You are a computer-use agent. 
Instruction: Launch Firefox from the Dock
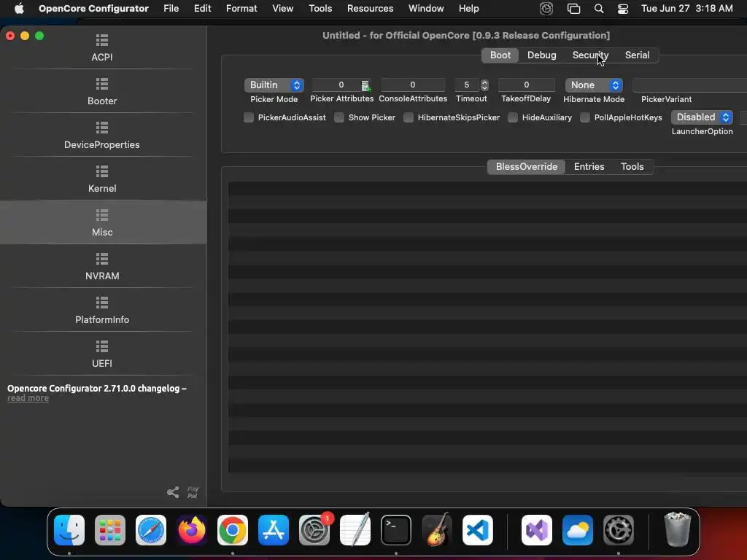tap(192, 529)
